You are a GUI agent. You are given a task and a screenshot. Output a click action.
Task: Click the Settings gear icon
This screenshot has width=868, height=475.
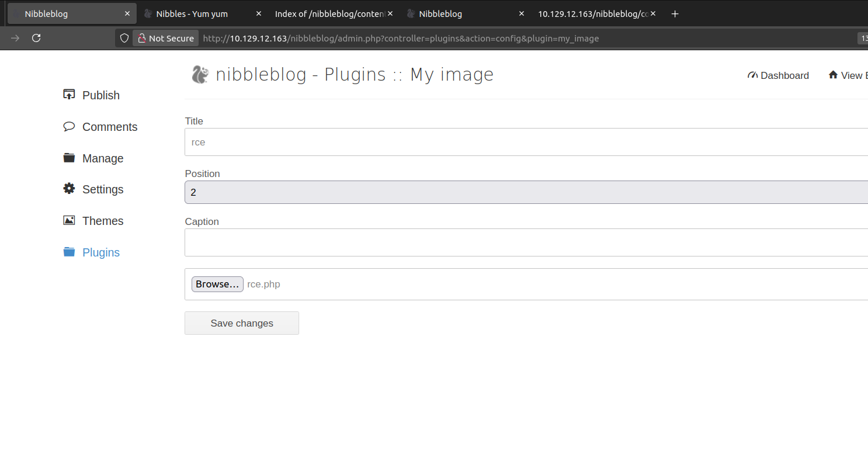click(69, 189)
